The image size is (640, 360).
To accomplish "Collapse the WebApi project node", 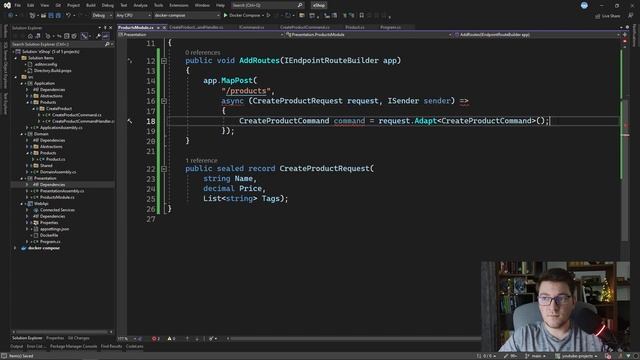I will coord(22,204).
